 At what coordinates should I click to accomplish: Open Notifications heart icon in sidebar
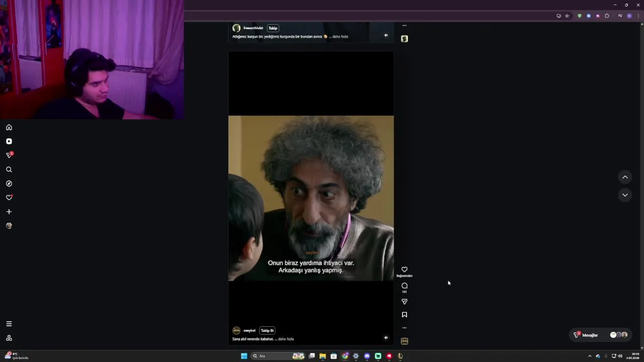[x=9, y=198]
